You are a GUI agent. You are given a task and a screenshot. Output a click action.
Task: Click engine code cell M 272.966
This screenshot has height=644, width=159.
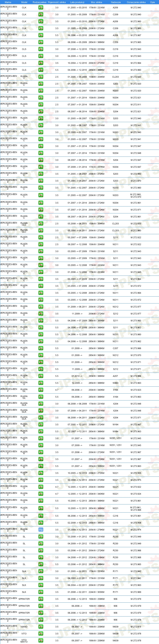point(136,550)
